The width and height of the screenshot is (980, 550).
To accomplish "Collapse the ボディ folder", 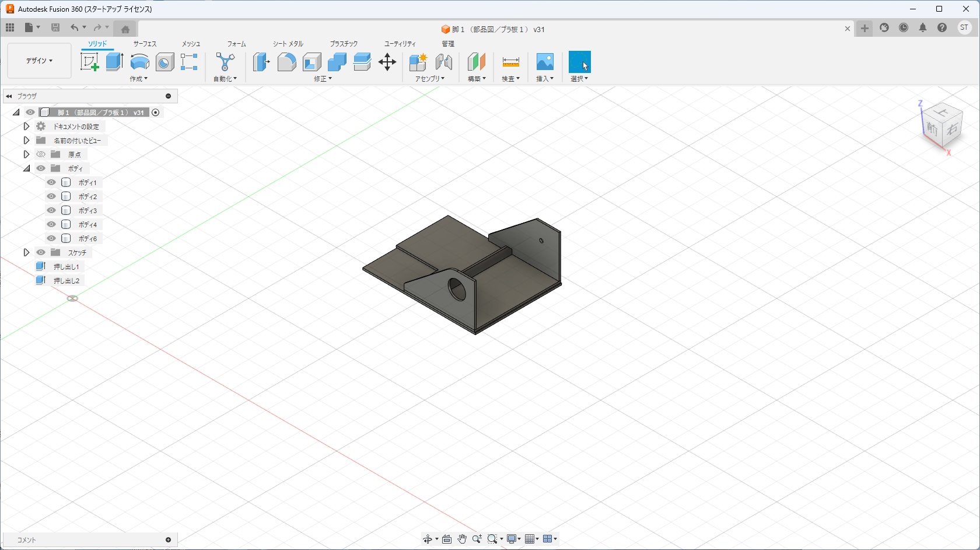I will pyautogui.click(x=26, y=168).
